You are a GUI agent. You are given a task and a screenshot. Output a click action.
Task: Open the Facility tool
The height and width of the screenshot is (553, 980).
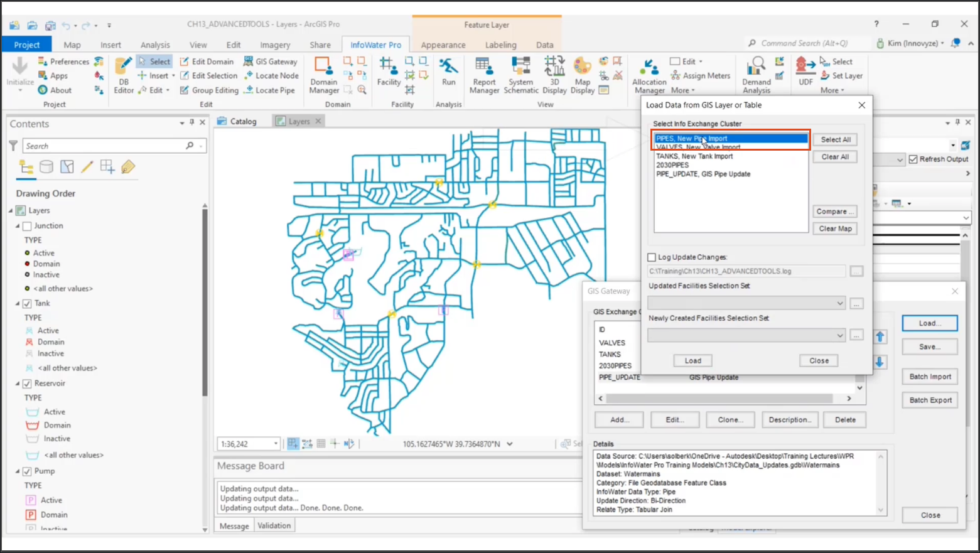click(389, 72)
